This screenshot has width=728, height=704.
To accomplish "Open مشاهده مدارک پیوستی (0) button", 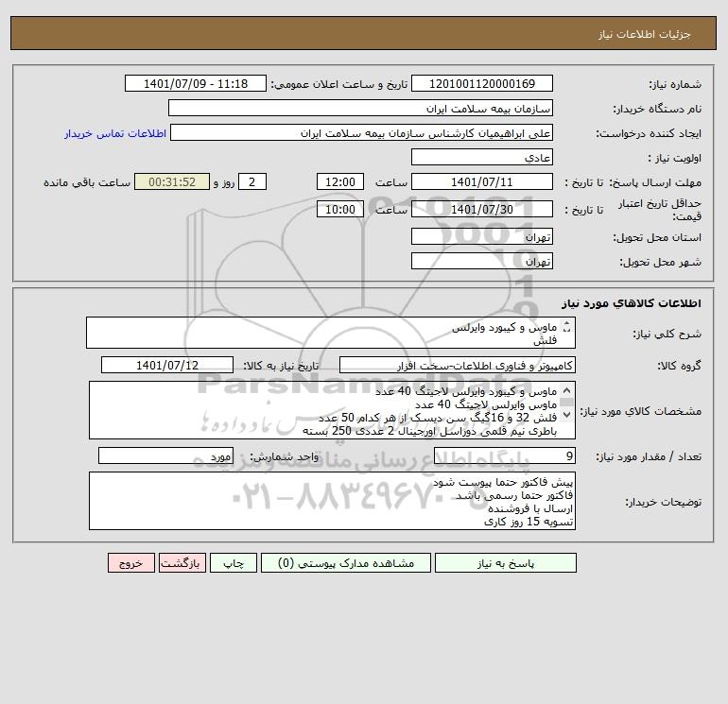I will (x=346, y=563).
